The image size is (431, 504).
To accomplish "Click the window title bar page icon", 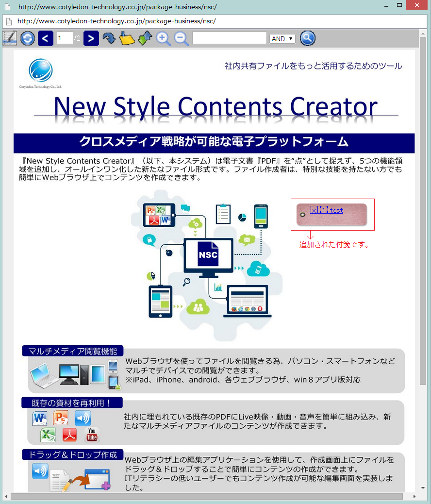I will 7,7.
